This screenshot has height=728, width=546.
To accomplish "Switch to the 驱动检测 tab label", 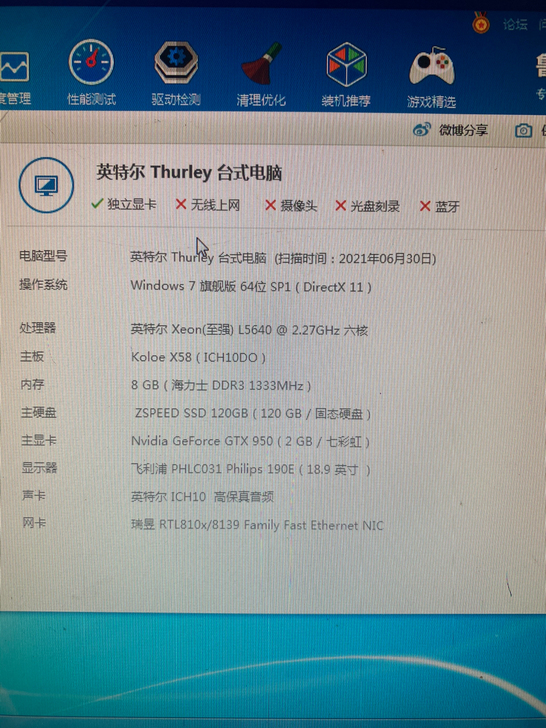I will [176, 99].
